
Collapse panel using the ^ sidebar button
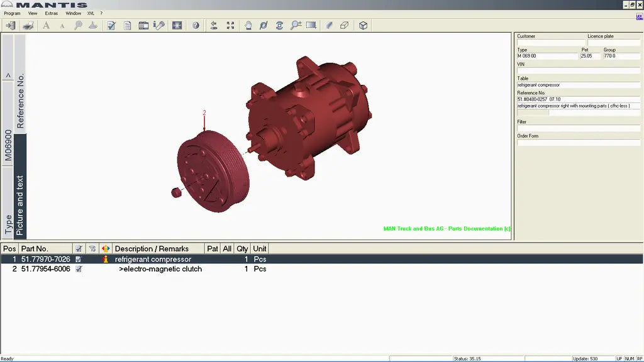pyautogui.click(x=8, y=76)
